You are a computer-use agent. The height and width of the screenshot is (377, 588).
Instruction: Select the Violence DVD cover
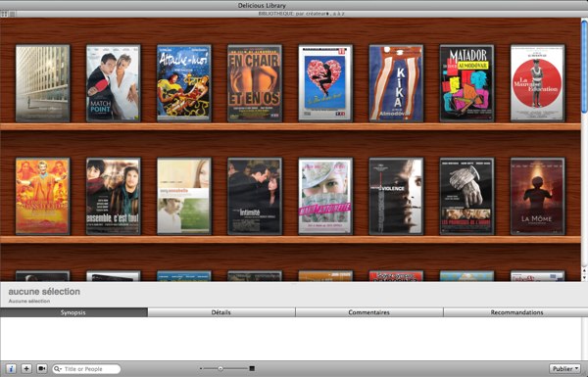pos(396,197)
